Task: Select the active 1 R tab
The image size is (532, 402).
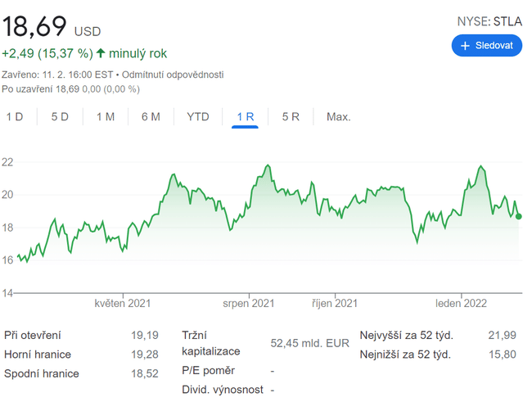Action: 246,116
